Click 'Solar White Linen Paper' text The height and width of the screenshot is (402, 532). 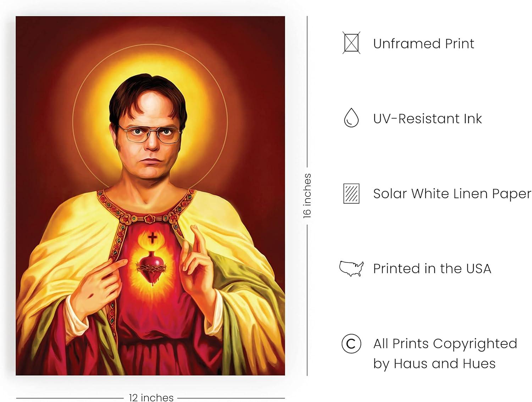[x=452, y=194]
